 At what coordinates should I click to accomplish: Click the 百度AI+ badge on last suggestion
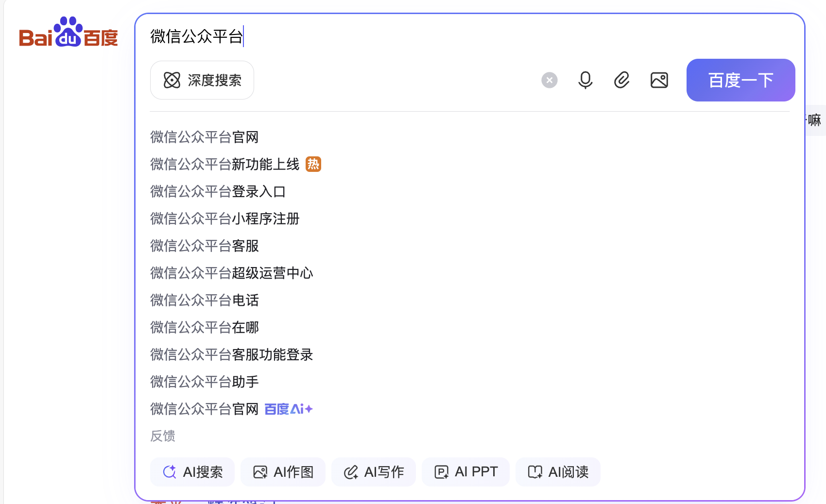pos(289,409)
